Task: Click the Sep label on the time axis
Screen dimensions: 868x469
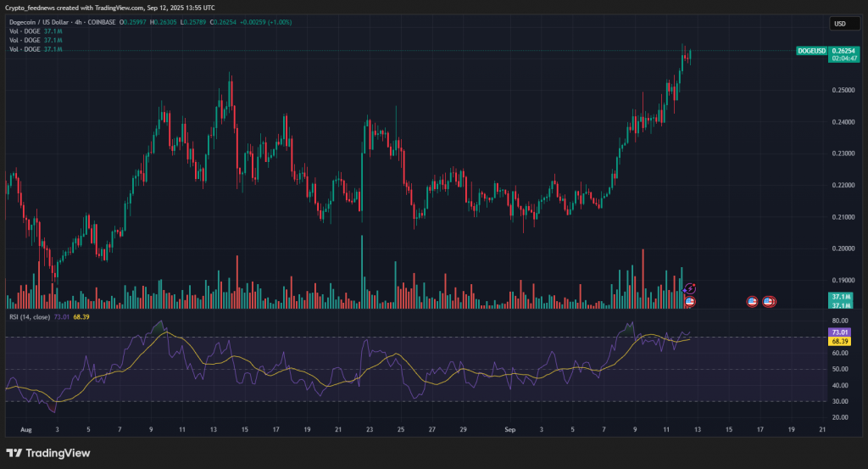Action: click(x=510, y=430)
